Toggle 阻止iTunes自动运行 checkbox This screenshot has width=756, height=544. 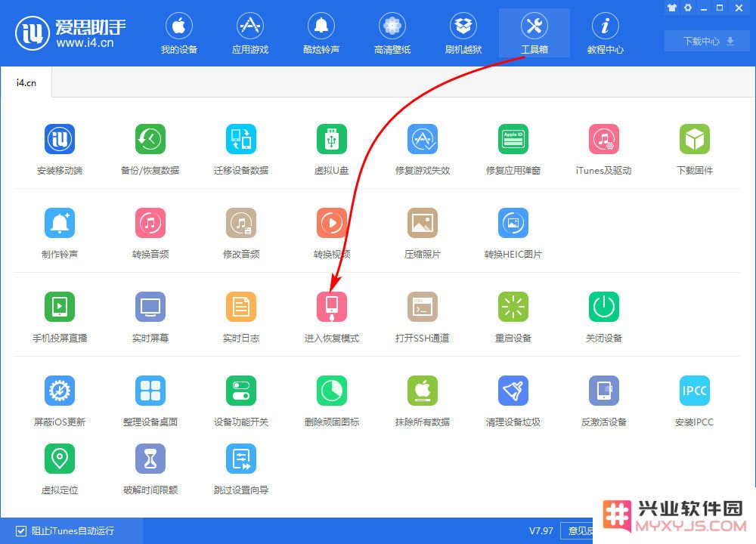point(20,531)
